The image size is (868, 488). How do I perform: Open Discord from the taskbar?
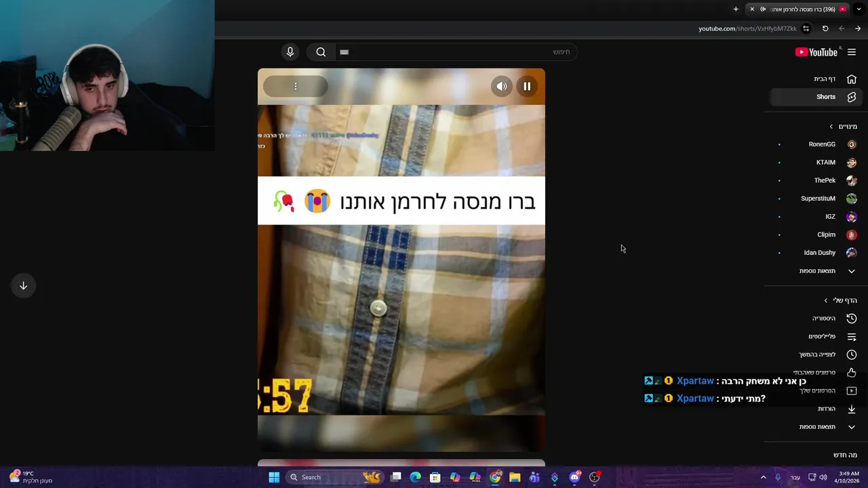[574, 477]
